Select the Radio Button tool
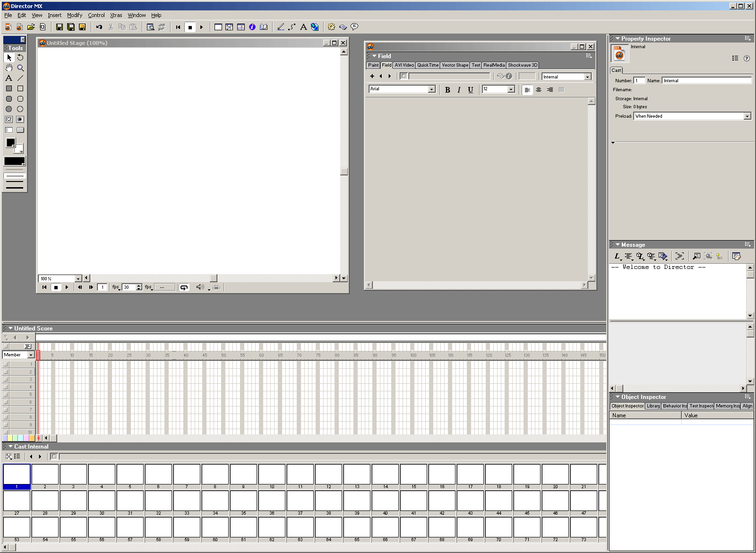The height and width of the screenshot is (553, 756). [20, 120]
